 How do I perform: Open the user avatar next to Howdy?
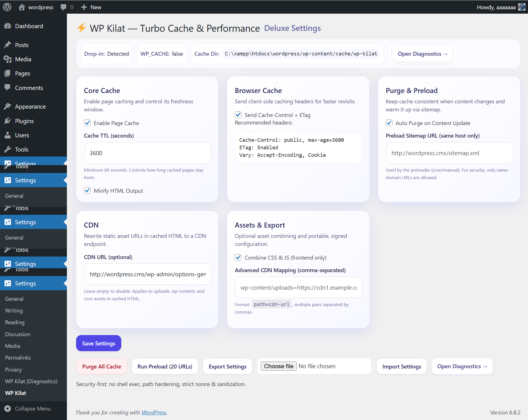click(522, 7)
